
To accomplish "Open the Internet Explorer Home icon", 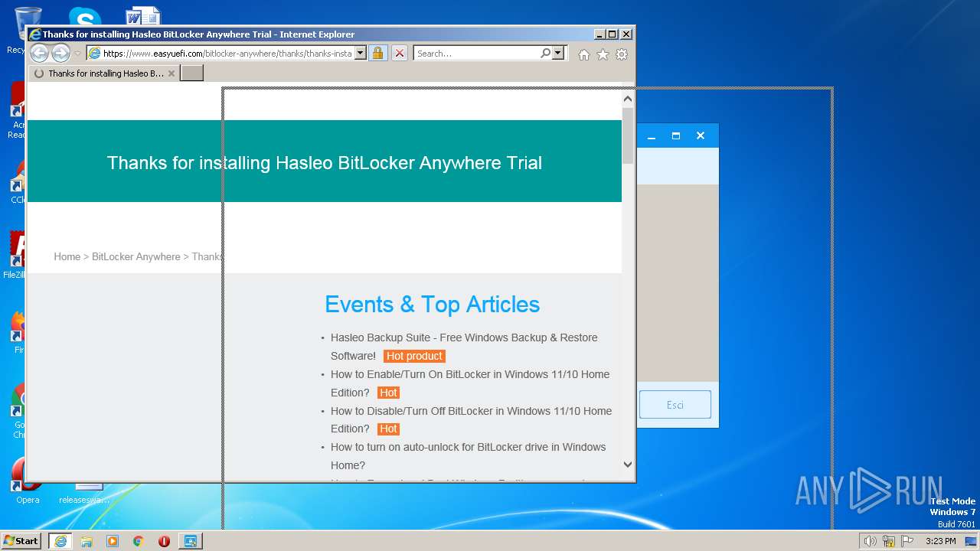I will pos(584,54).
